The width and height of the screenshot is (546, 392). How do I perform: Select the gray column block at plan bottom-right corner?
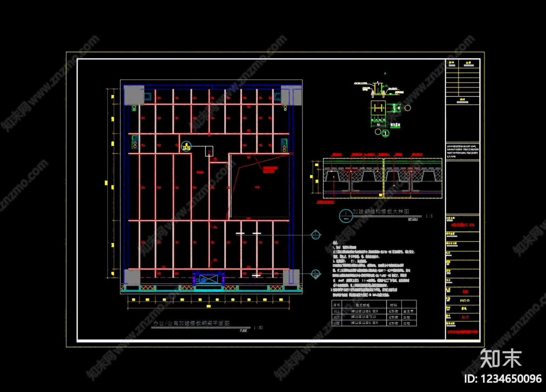[x=291, y=277]
